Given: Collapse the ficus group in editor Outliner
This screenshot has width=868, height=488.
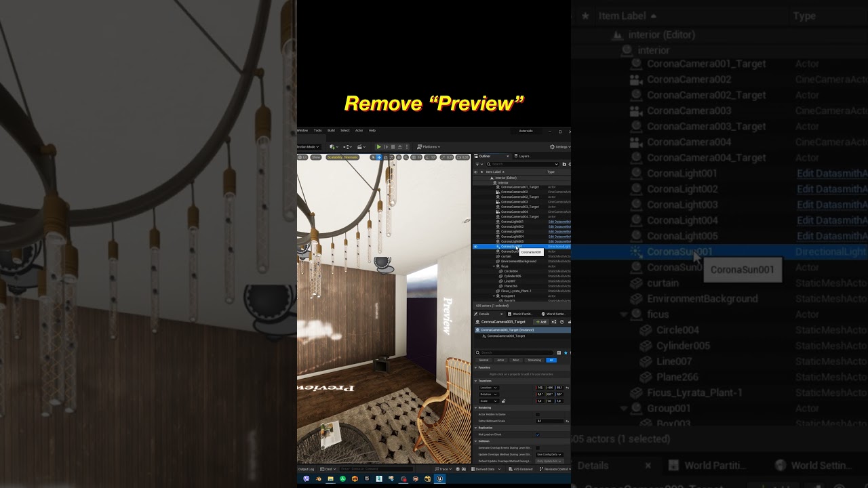Looking at the screenshot, I should 494,266.
